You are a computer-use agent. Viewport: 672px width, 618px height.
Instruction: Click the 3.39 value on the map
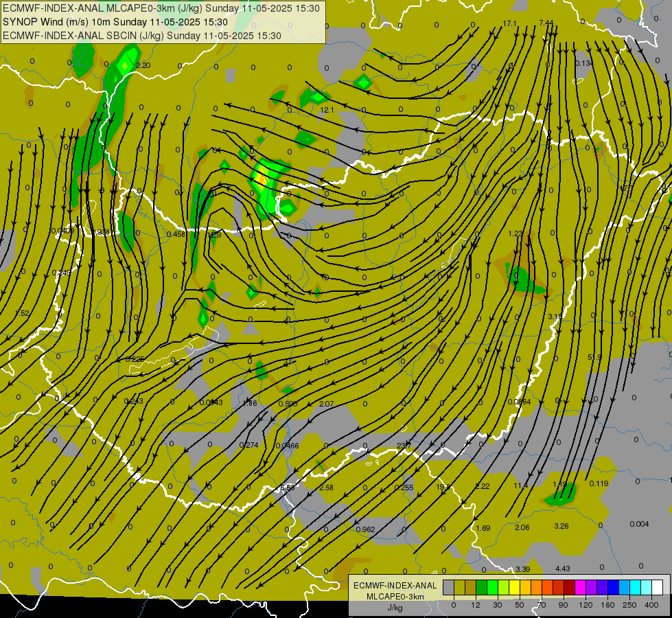pyautogui.click(x=523, y=569)
